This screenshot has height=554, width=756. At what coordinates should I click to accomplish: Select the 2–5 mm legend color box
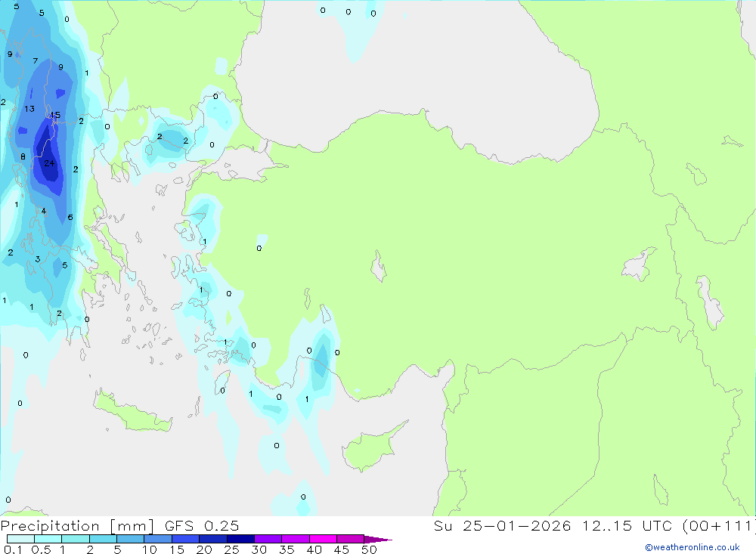tap(103, 539)
